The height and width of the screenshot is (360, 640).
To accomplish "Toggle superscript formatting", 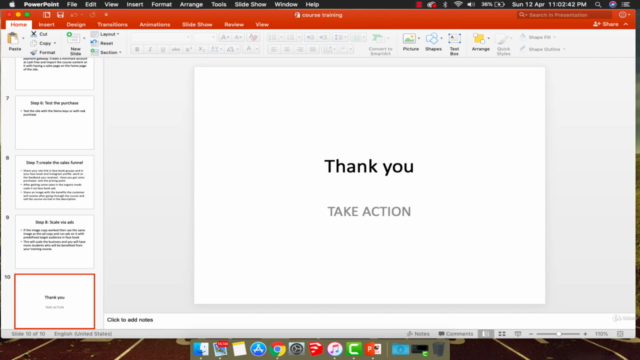I will [x=189, y=49].
